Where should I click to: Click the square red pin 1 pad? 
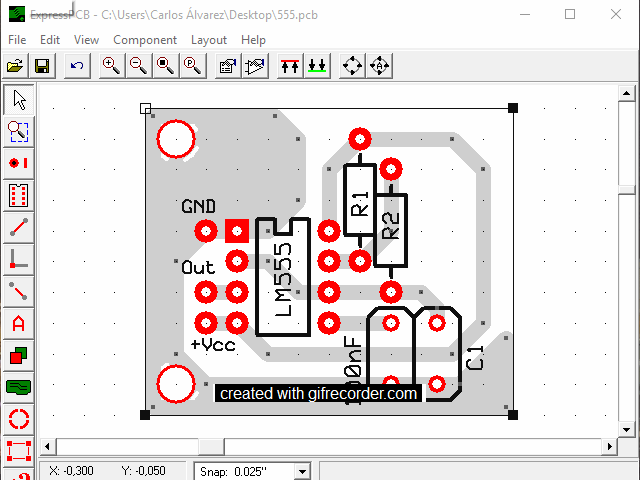237,231
